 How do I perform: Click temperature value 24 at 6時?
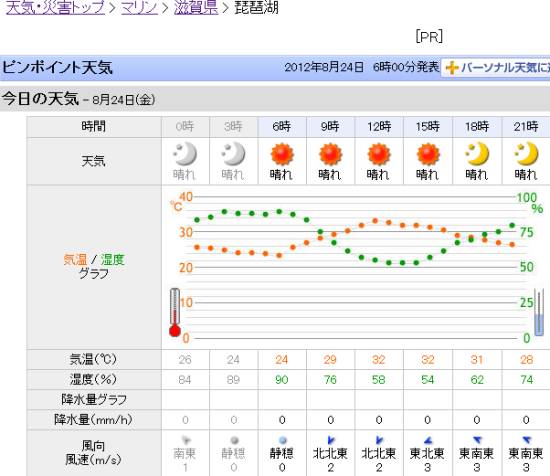pos(282,360)
